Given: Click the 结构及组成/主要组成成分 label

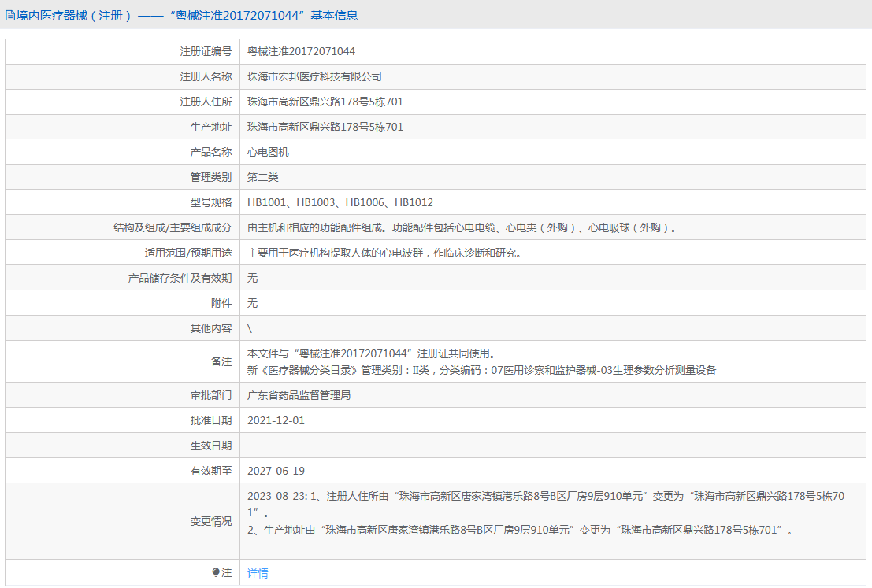Looking at the screenshot, I should [173, 227].
